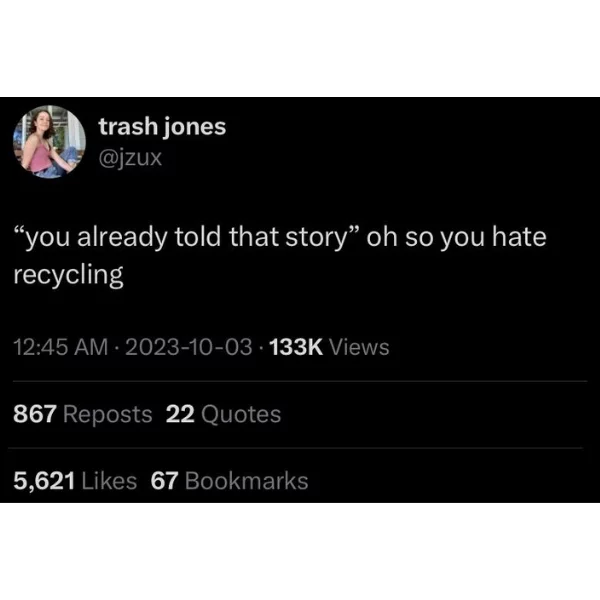This screenshot has height=600, width=600.
Task: Click the word recycling in the tweet
Action: 68,275
